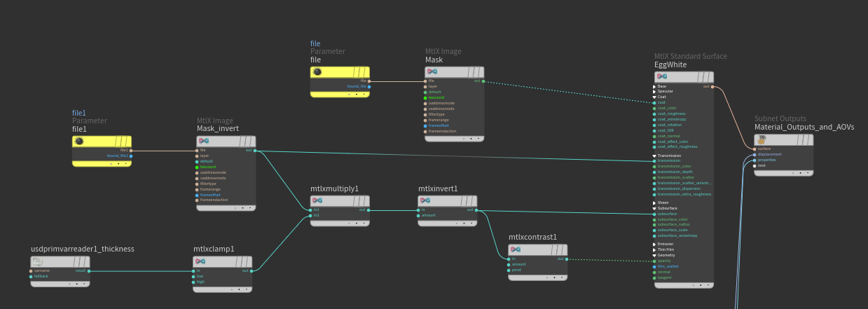Click the opacity input on EggWhite
868x309 pixels.
pyautogui.click(x=654, y=261)
